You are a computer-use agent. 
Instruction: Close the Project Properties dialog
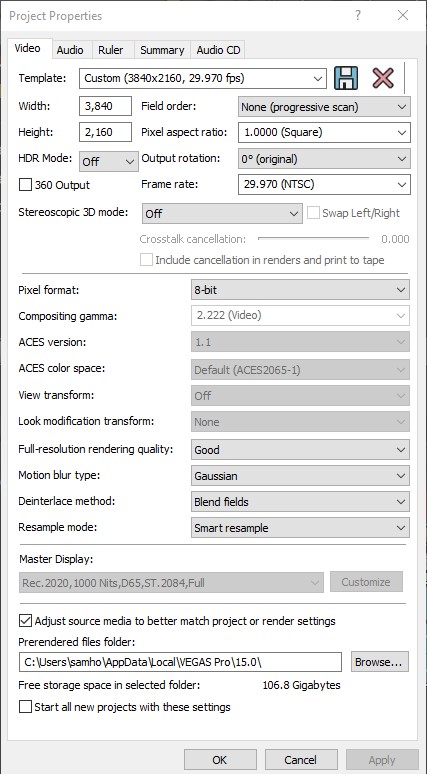403,15
